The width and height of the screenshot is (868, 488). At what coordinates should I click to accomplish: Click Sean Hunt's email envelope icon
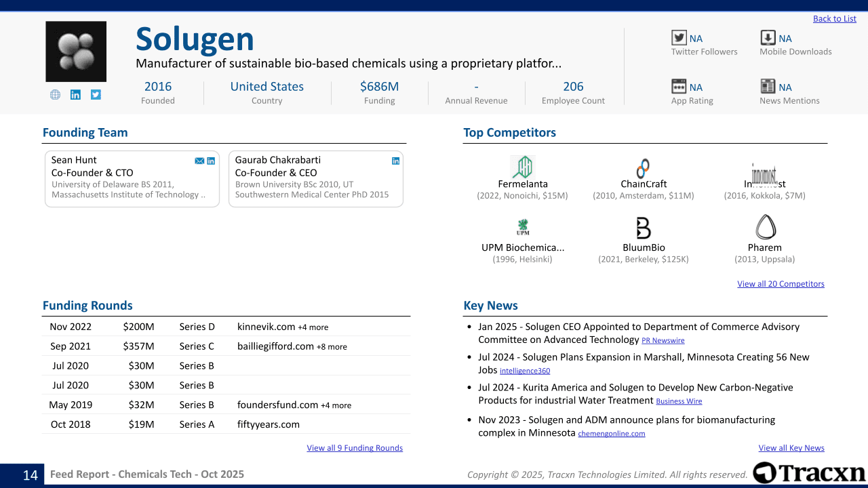pyautogui.click(x=199, y=161)
